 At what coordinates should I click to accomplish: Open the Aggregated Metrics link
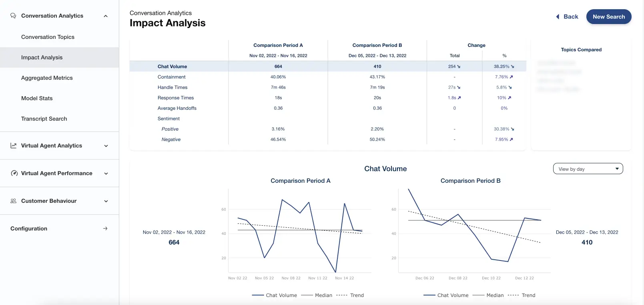(x=47, y=78)
